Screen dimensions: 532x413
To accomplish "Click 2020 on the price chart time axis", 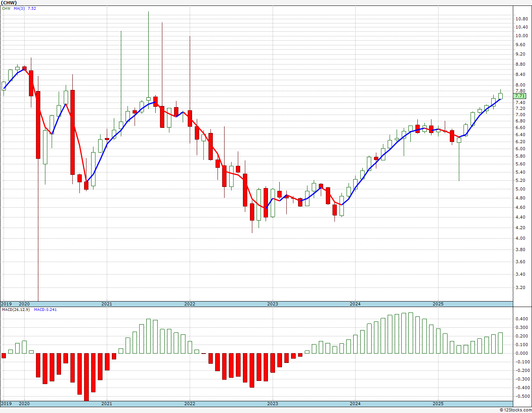I will pyautogui.click(x=24, y=304).
